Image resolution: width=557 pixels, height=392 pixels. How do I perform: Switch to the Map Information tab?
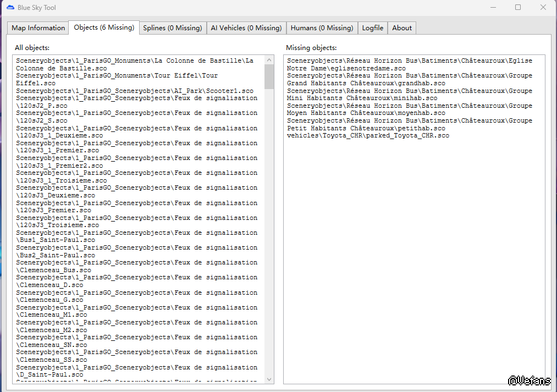coord(38,28)
